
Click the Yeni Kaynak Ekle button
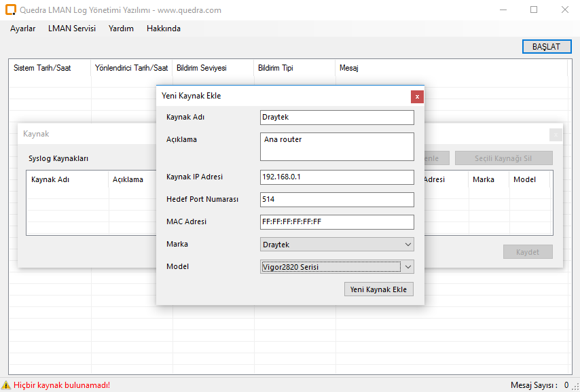point(378,289)
